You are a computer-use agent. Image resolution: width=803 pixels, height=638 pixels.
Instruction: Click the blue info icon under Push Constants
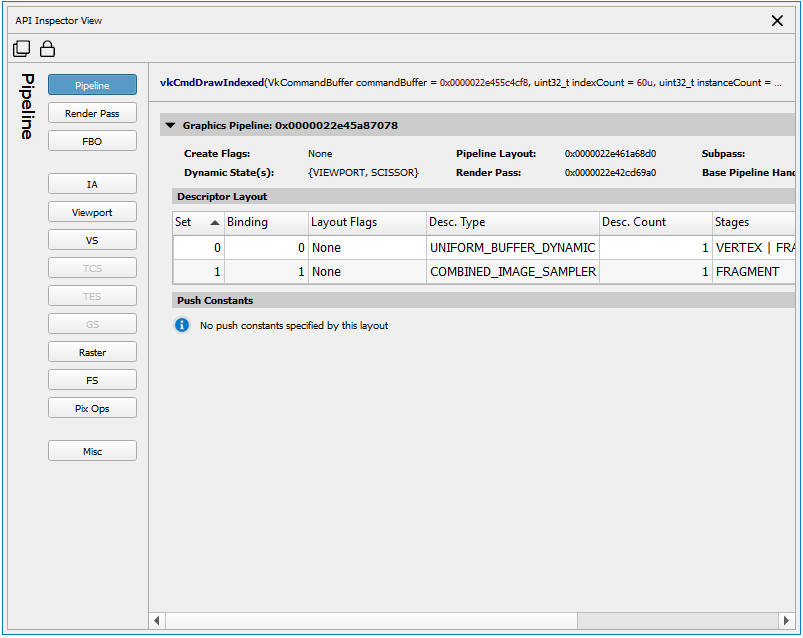(x=182, y=325)
